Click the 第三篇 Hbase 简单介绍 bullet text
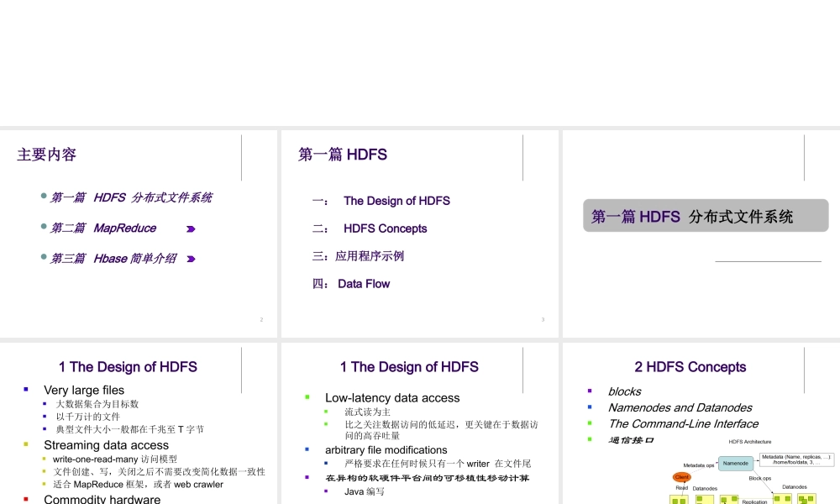 click(x=113, y=259)
